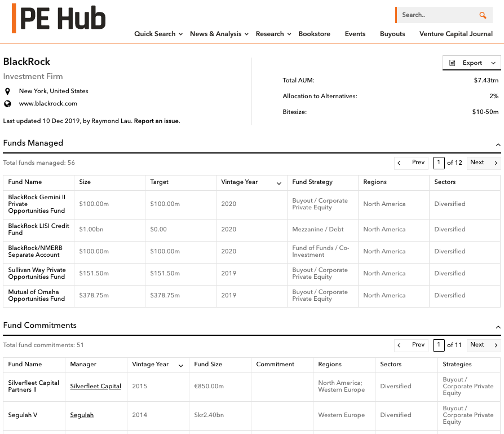The image size is (504, 434).
Task: Click the Fund Commitments previous-page arrow
Action: [x=399, y=345]
